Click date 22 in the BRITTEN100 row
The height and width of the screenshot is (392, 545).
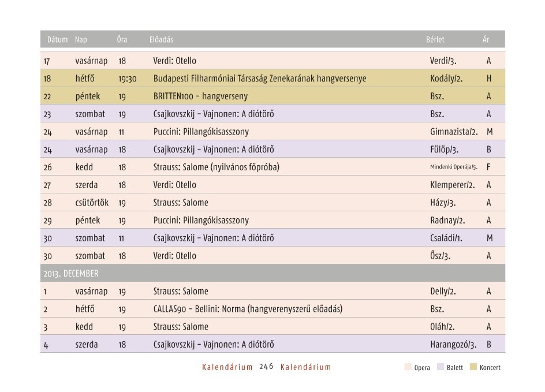click(x=47, y=96)
